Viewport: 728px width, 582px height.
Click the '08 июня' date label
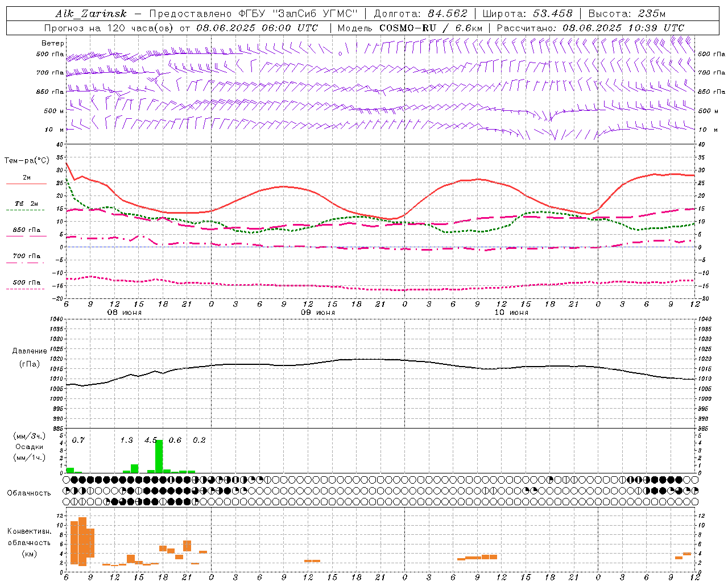125,313
